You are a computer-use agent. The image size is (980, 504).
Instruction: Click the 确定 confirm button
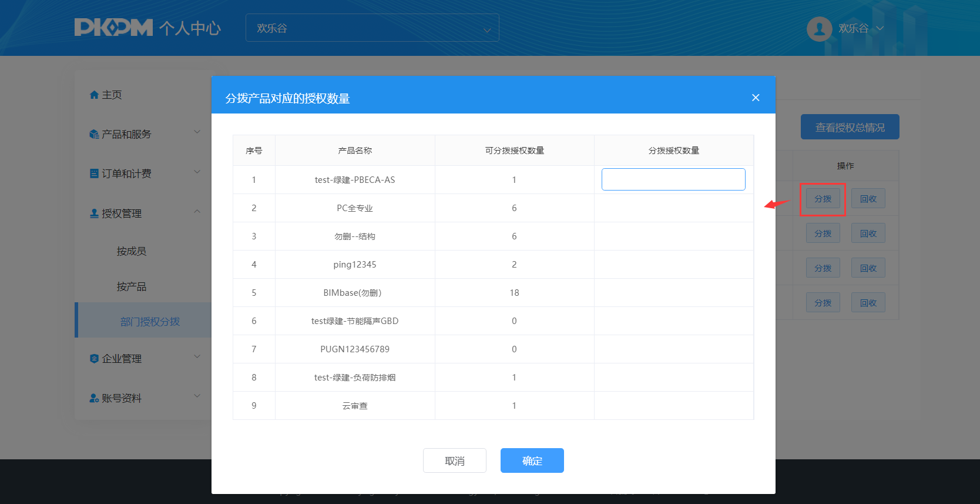(532, 460)
